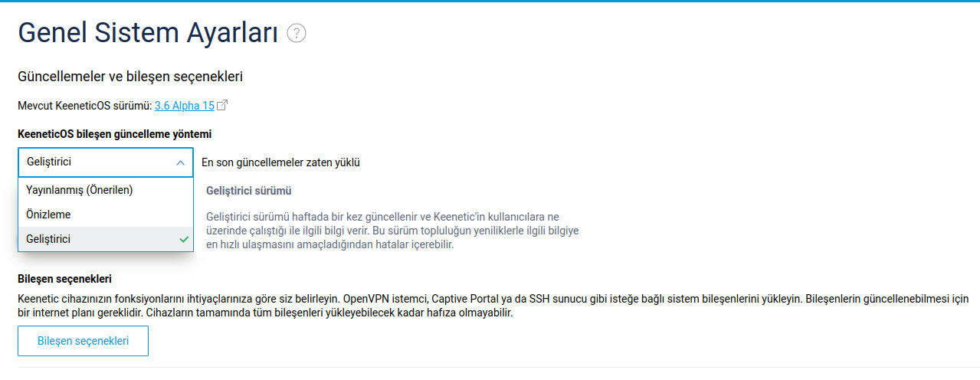Select Yayınlanmış (Önerilen) option
This screenshot has width=980, height=380.
click(x=106, y=190)
